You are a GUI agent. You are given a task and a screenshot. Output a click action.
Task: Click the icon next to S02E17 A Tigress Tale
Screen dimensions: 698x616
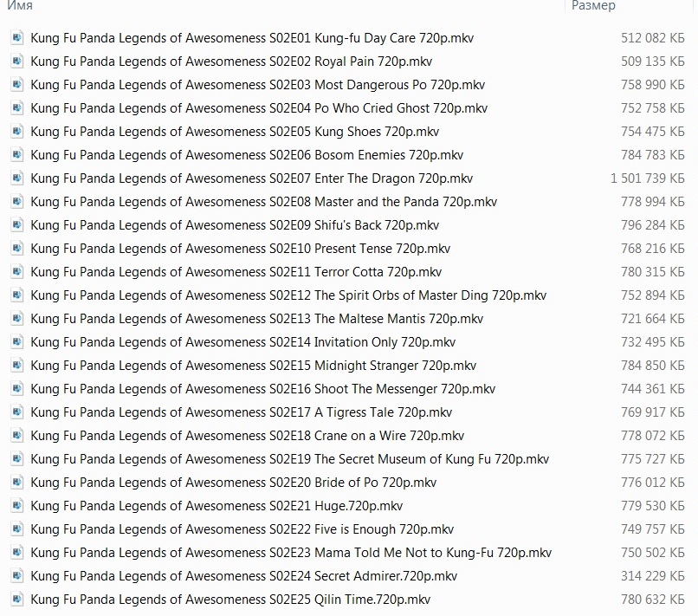pos(17,412)
